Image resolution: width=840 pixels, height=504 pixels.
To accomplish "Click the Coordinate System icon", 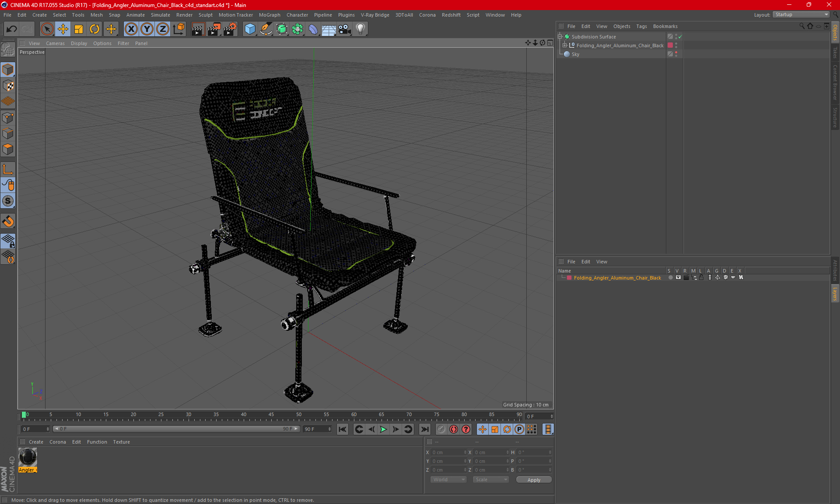I will [x=179, y=29].
